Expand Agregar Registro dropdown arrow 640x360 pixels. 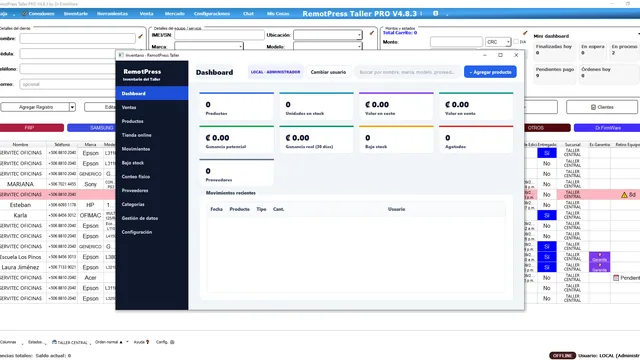72,107
